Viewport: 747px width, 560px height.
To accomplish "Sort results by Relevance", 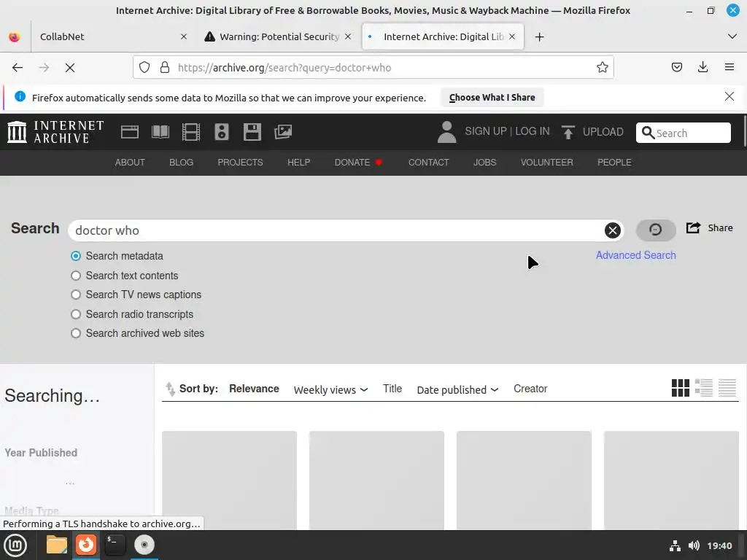I will [254, 389].
